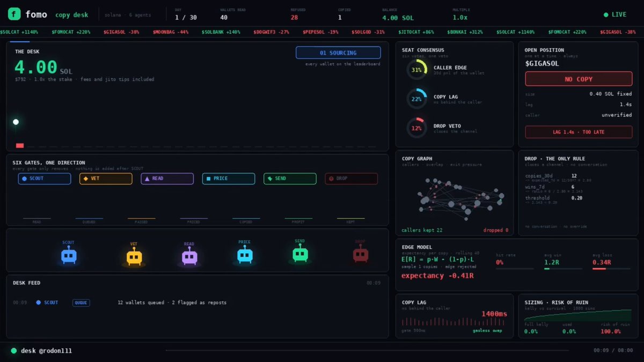
Task: Select the purple READ robot agent
Action: 189,257
